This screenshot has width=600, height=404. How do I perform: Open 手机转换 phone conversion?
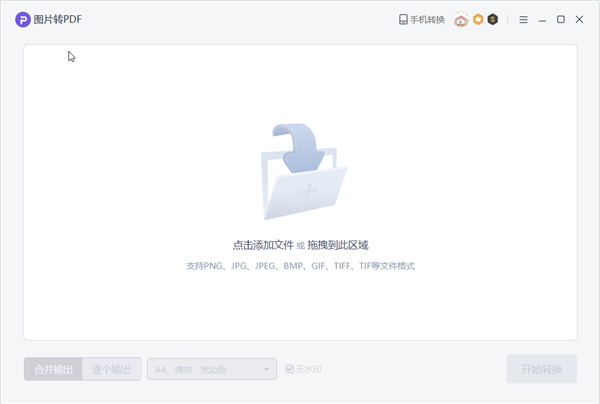pos(422,20)
